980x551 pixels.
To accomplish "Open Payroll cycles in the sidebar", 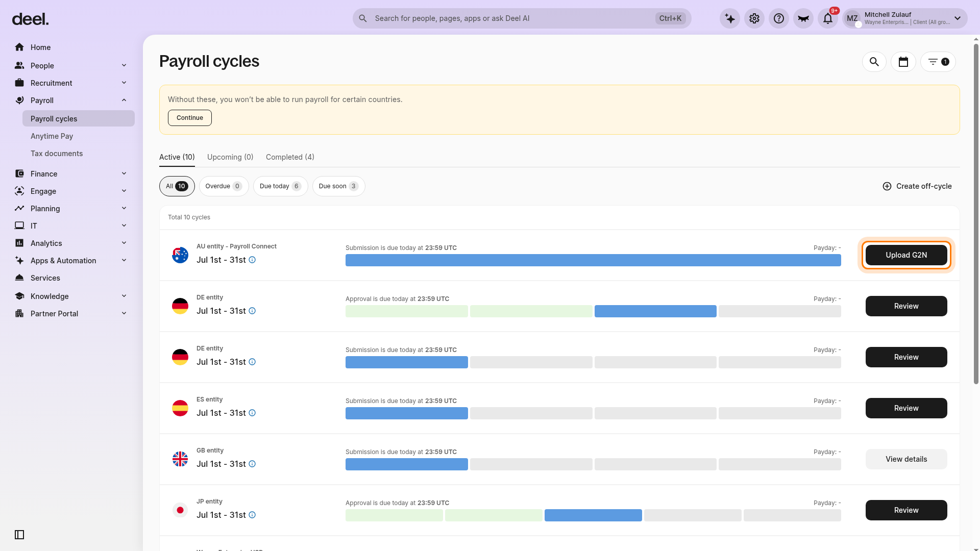I will (79, 119).
